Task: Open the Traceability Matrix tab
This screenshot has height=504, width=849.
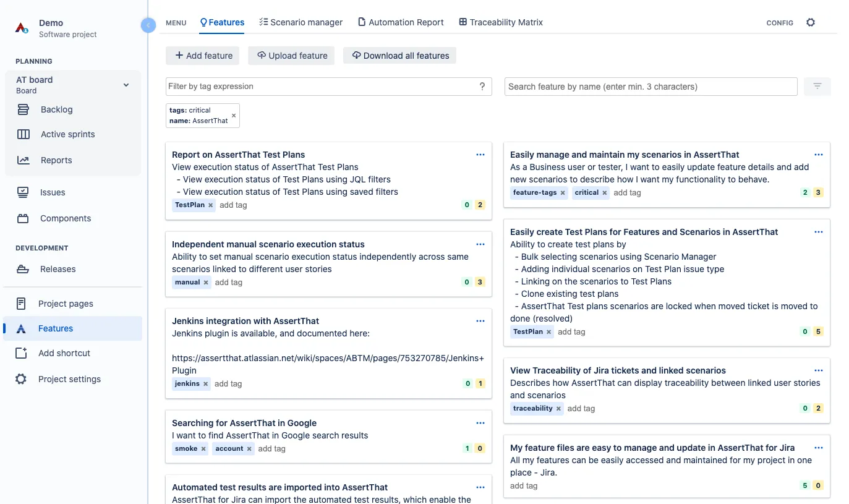Action: click(x=501, y=22)
